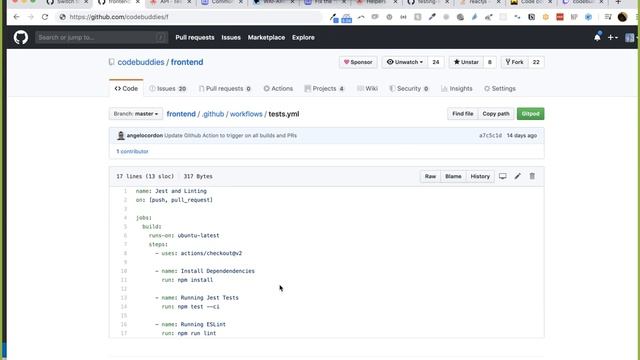This screenshot has width=640, height=360.
Task: Click Issues in top navigation
Action: click(x=231, y=38)
